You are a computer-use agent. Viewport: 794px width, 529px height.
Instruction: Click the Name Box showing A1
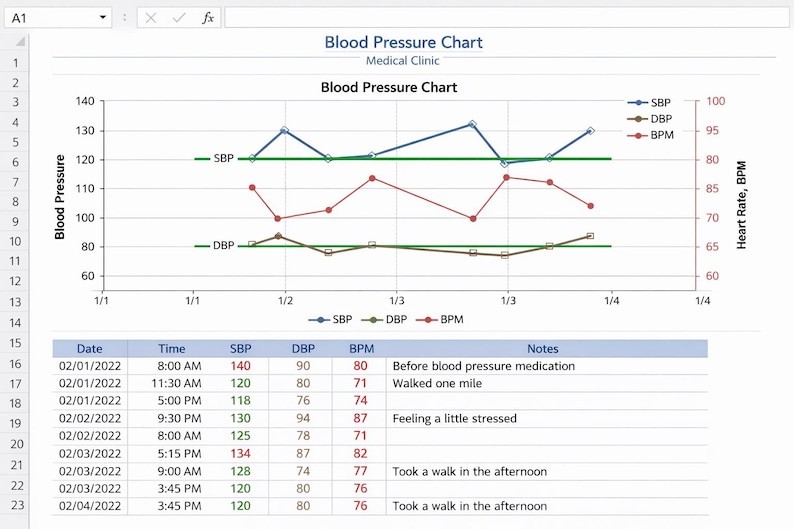tap(58, 18)
